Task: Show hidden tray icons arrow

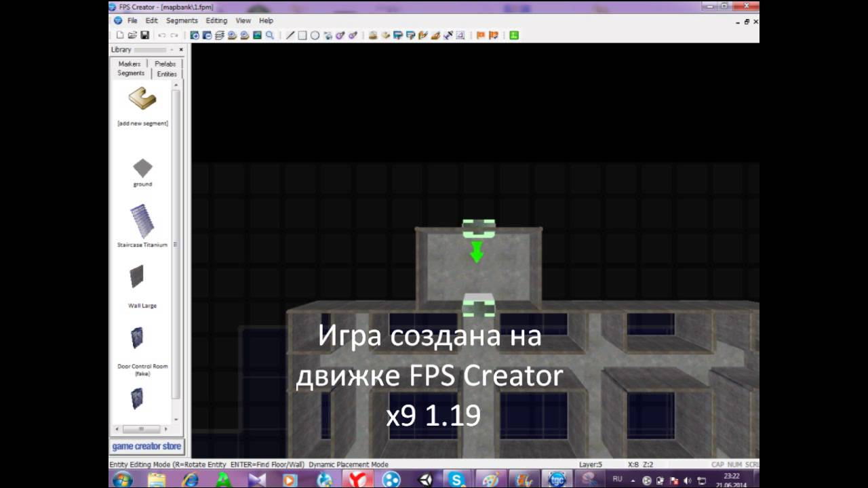Action: (633, 481)
